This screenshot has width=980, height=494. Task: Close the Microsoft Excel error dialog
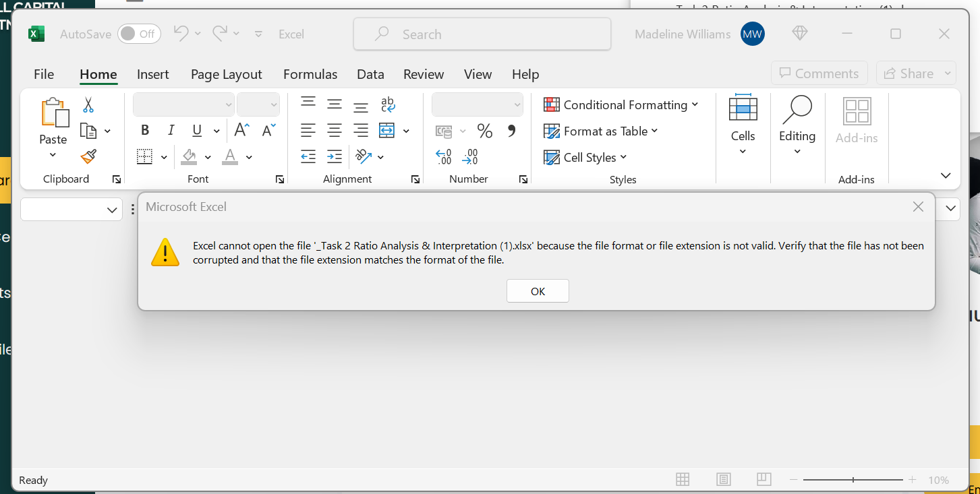pos(918,207)
